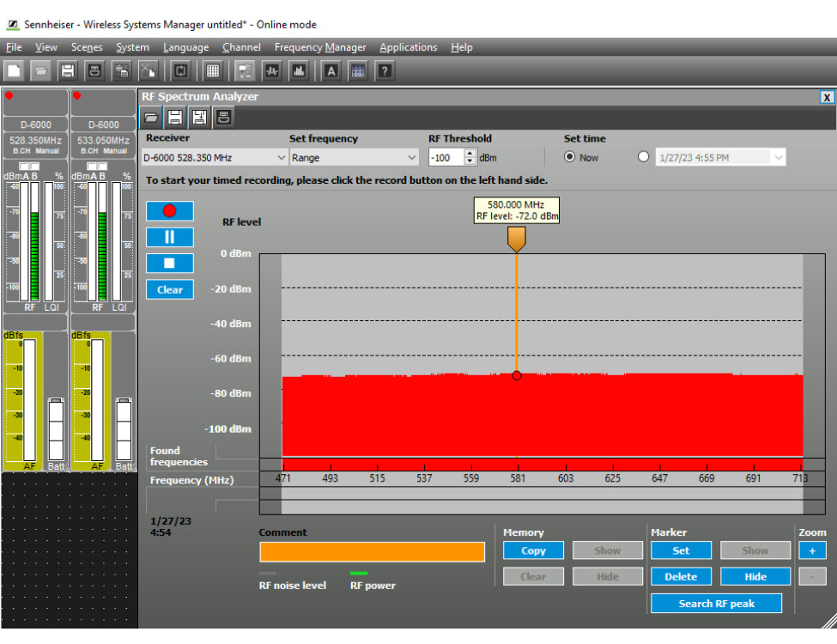
Task: Increase RF Threshold using the up stepper arrow
Action: [x=470, y=154]
